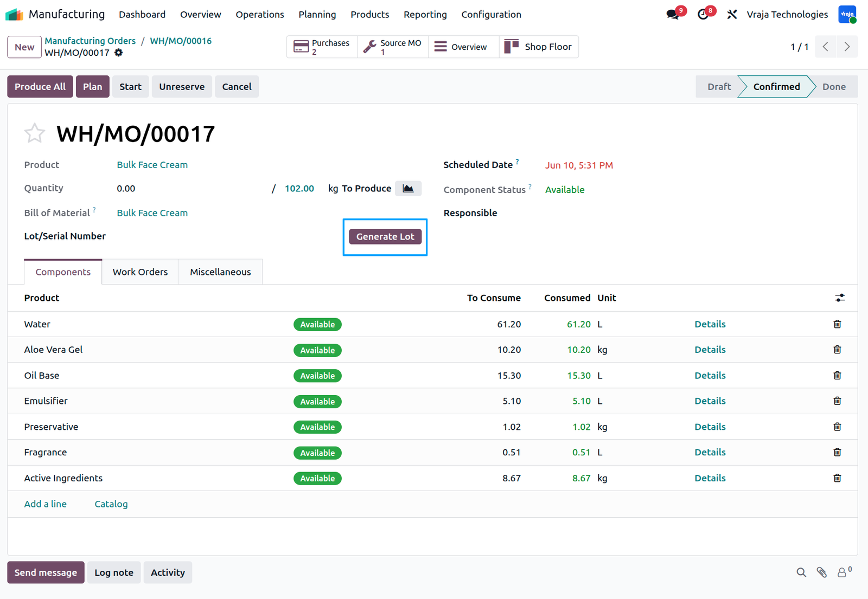Image resolution: width=868 pixels, height=599 pixels.
Task: Click the chatter search magnifier icon
Action: pyautogui.click(x=801, y=572)
